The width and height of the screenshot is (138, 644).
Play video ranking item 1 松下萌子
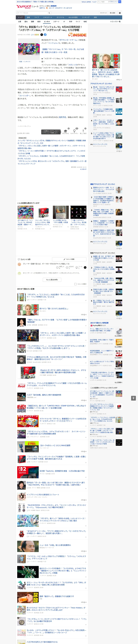pos(119,259)
